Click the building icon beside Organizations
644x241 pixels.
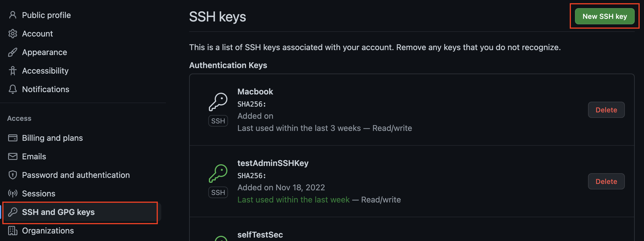click(13, 231)
